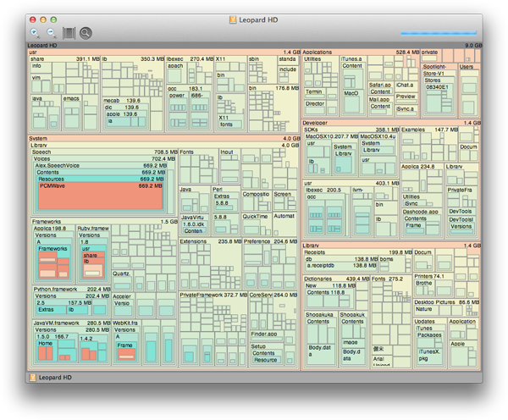Select the bin 176.8 MB folder
508x420 pixels.
pyautogui.click(x=273, y=88)
